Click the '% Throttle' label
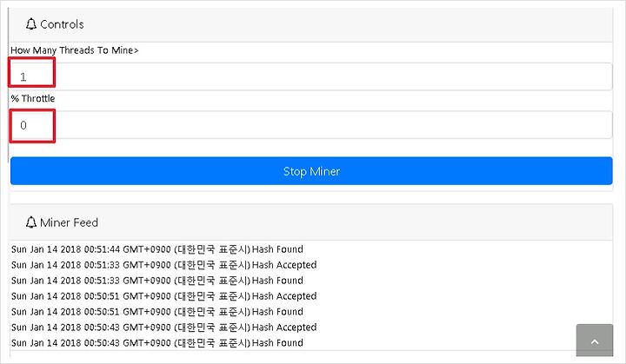The width and height of the screenshot is (626, 364). click(33, 98)
